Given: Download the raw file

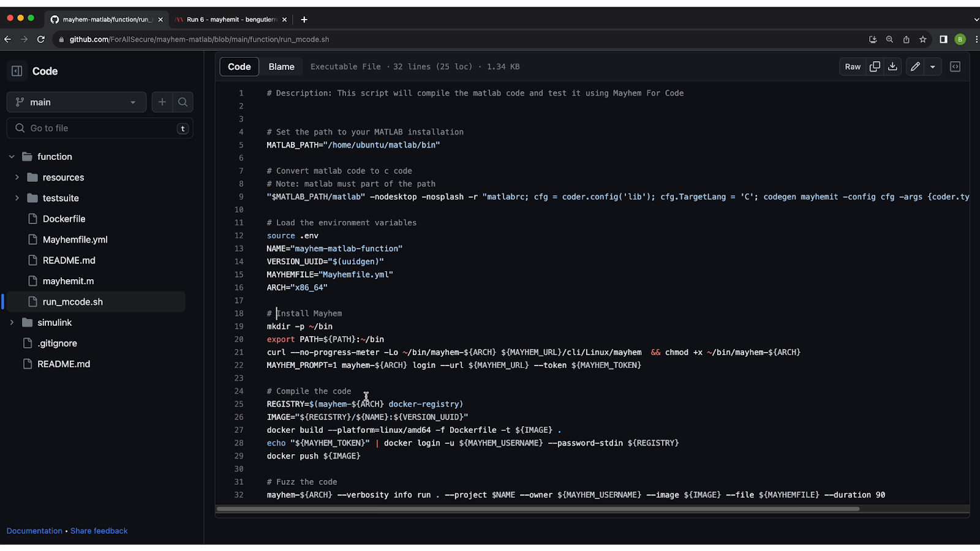Looking at the screenshot, I should (x=892, y=67).
